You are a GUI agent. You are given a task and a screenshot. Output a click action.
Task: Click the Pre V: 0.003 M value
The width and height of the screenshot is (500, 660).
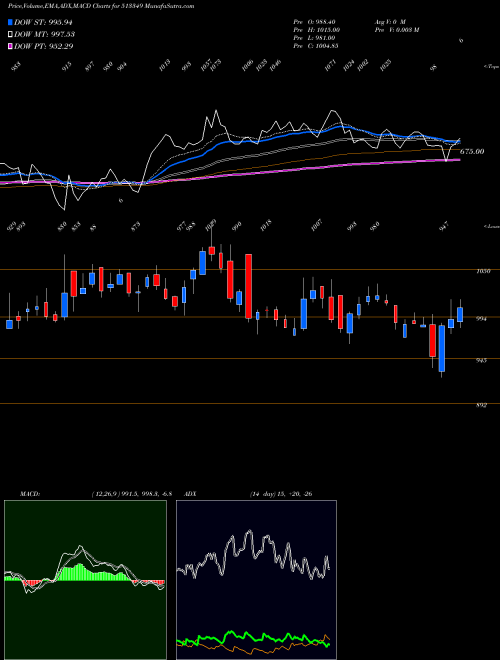pos(396,30)
